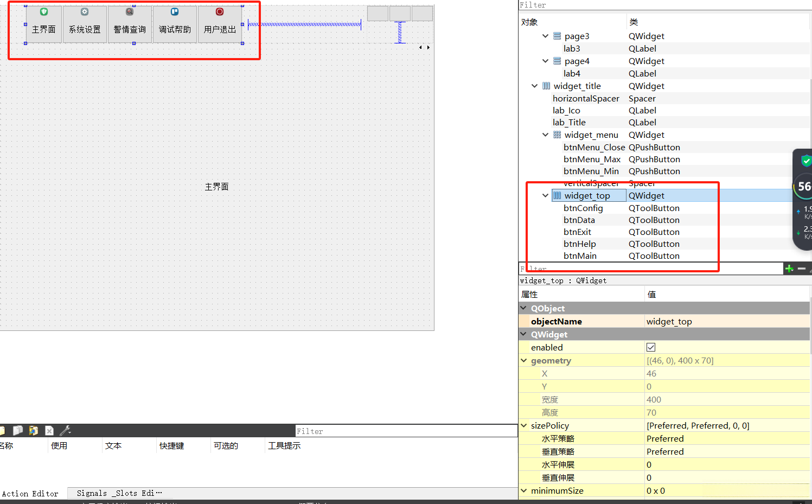Image resolution: width=812 pixels, height=504 pixels.
Task: Select btnExit in the object tree
Action: [577, 232]
